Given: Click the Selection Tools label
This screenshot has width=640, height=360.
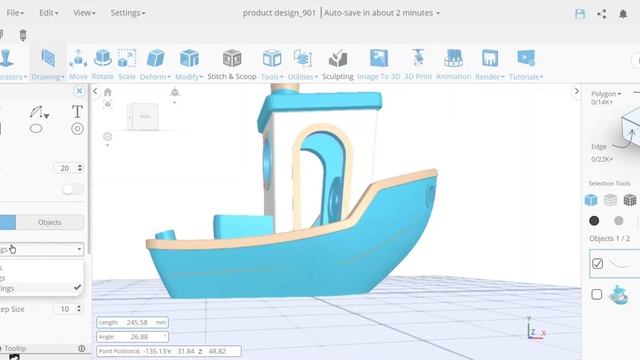Looking at the screenshot, I should click(x=609, y=183).
